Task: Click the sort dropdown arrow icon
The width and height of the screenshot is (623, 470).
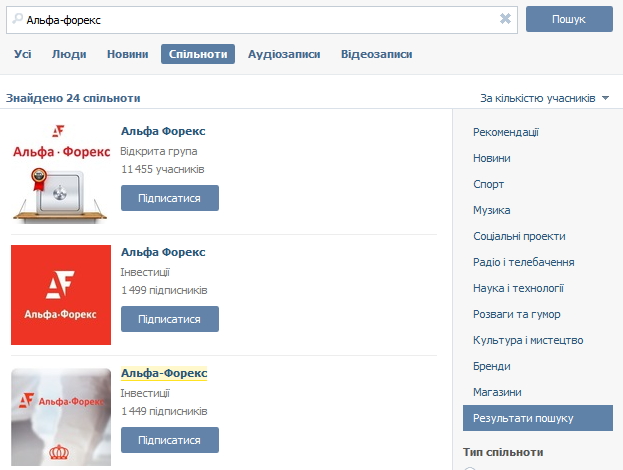Action: (605, 98)
